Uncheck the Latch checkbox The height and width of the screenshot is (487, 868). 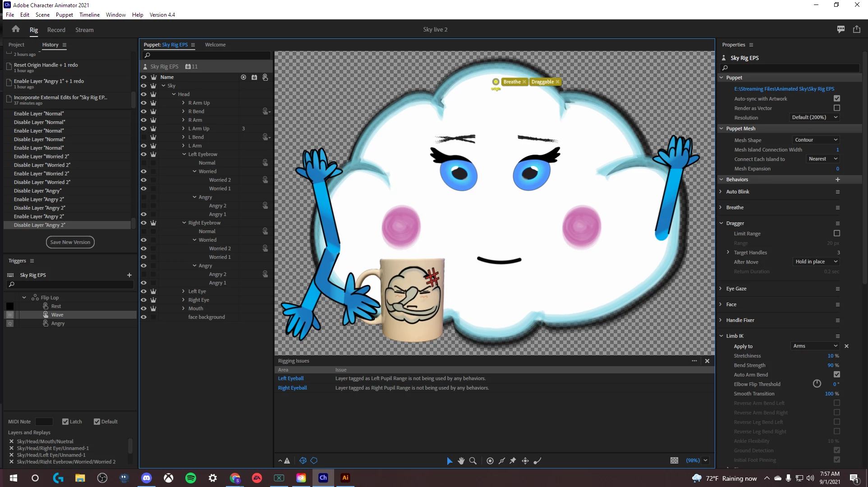pos(65,422)
